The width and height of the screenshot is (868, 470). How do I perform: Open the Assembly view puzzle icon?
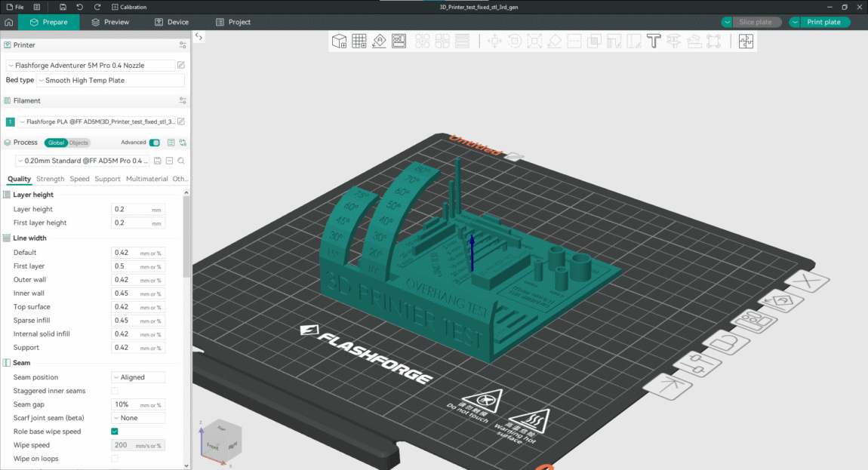click(746, 41)
